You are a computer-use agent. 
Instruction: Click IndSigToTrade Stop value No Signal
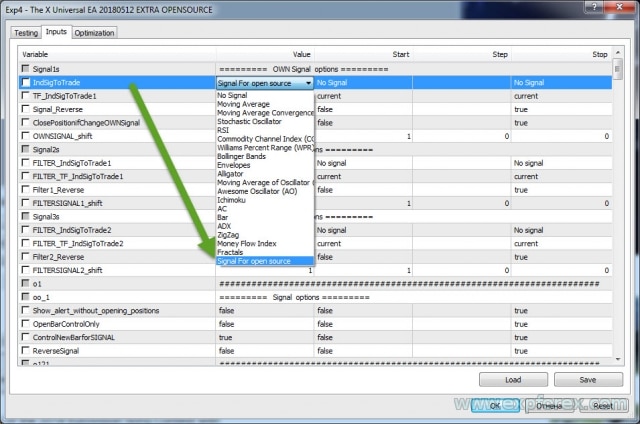[x=529, y=82]
